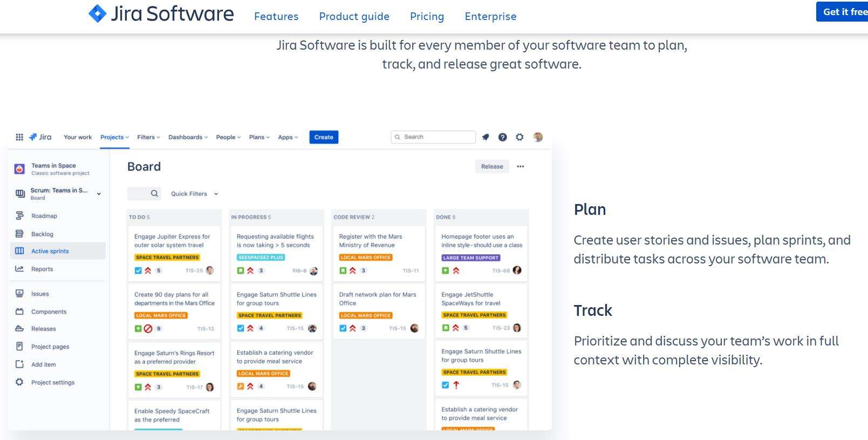Click the Backlog sidebar icon
Screen dimensions: 868x440
(x=19, y=234)
